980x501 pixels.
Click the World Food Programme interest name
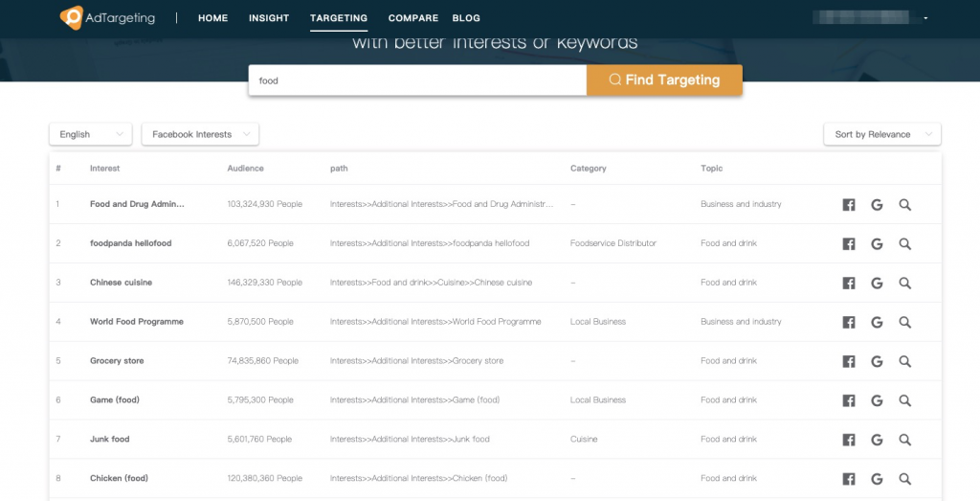[x=137, y=322]
